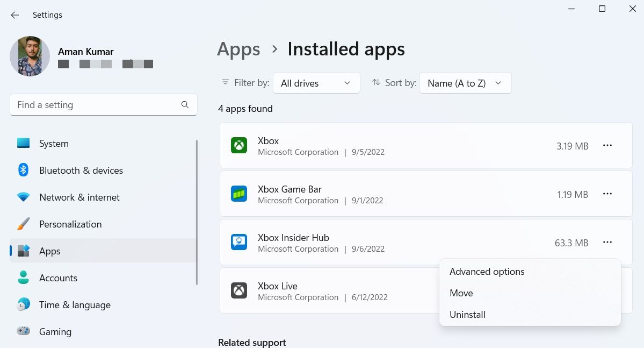Select the Apps sidebar icon

tap(24, 251)
